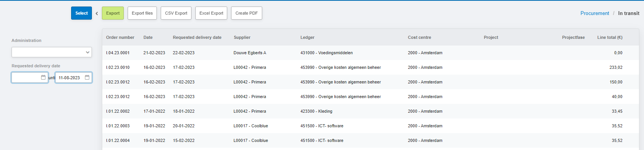Choose CSV Export
644x150 pixels.
[176, 13]
